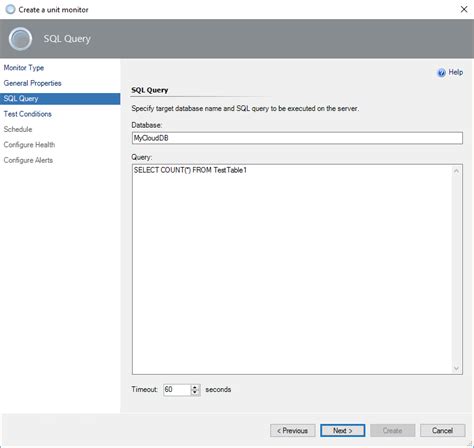Click the query box scroll down arrow
The image size is (474, 448).
[456, 368]
